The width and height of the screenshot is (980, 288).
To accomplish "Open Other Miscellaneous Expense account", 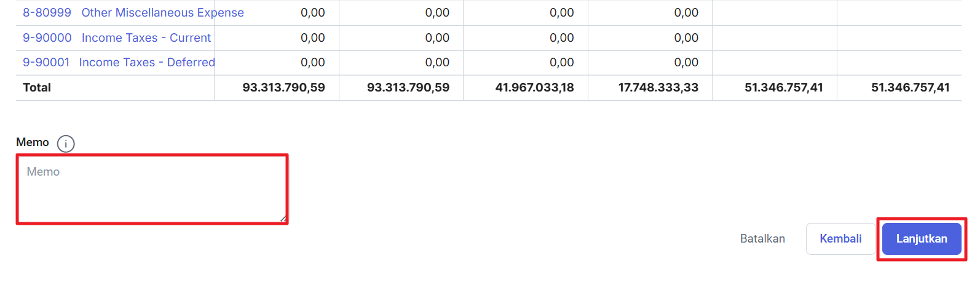I will tap(163, 13).
